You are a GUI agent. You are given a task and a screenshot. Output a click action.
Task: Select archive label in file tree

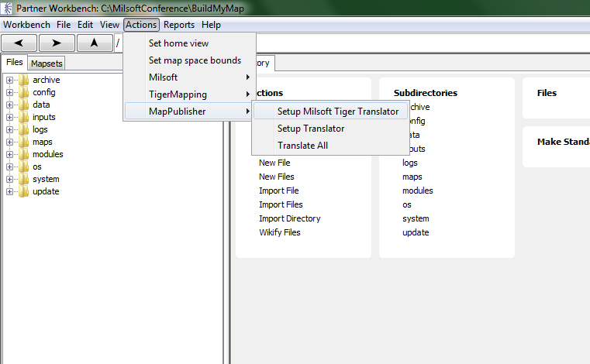[x=47, y=80]
